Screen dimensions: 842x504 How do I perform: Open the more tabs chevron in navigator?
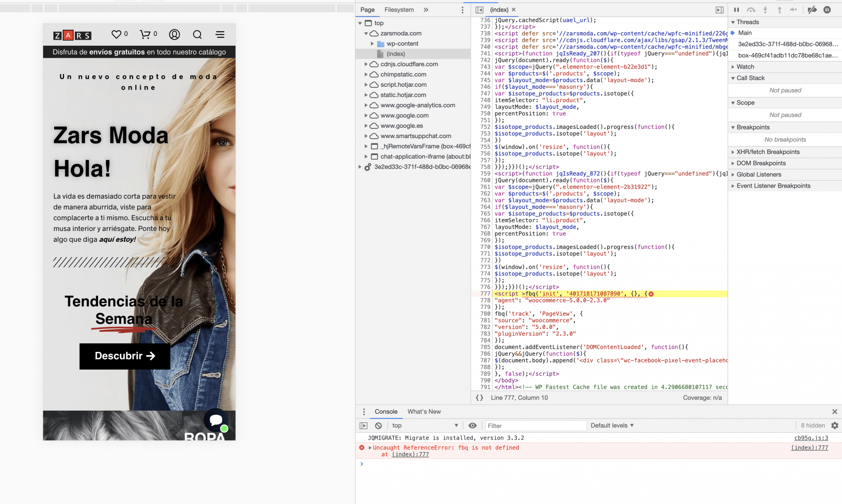coord(426,10)
